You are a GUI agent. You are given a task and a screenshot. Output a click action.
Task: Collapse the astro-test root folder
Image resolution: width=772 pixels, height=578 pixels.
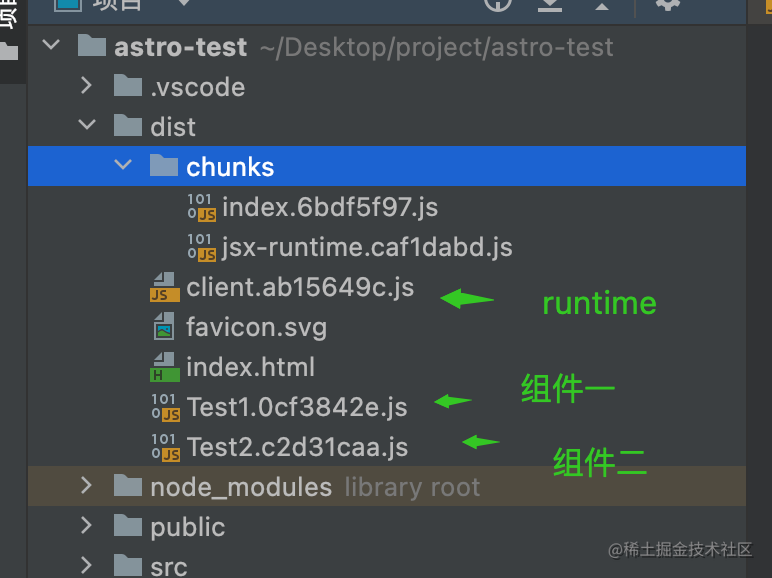pos(51,45)
